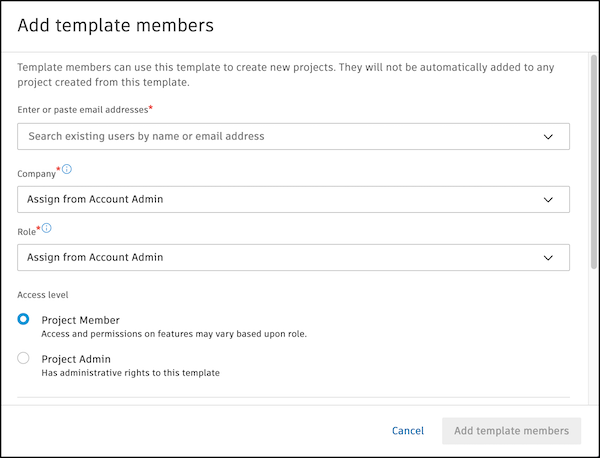The width and height of the screenshot is (600, 458).
Task: Click the 'Access and permissions on features' description
Action: pos(174,334)
